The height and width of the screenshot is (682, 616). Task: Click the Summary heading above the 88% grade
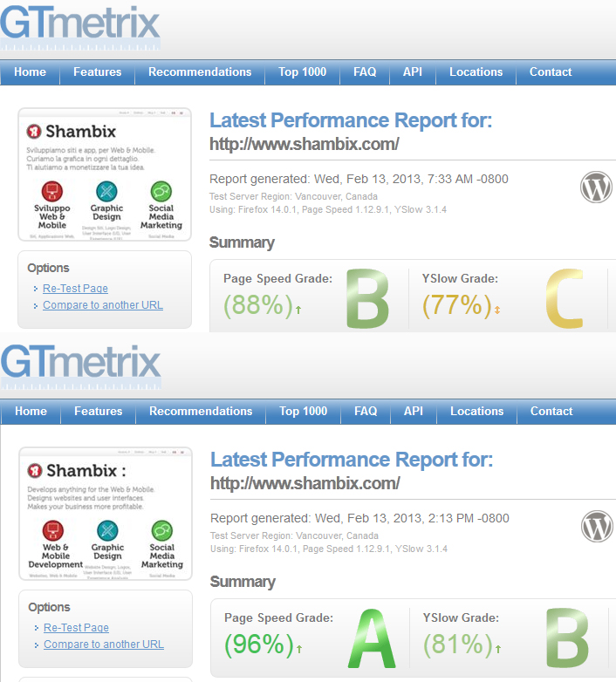242,242
